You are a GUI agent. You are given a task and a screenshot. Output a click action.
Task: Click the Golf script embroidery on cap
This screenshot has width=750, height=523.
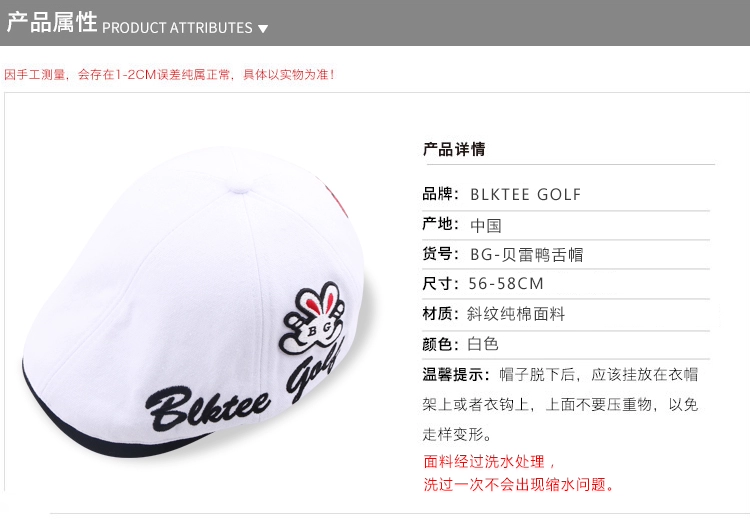click(x=316, y=370)
